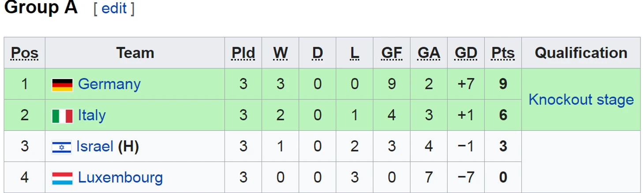Click the Luxembourg flag icon
Image resolution: width=644 pixels, height=193 pixels.
tap(62, 178)
